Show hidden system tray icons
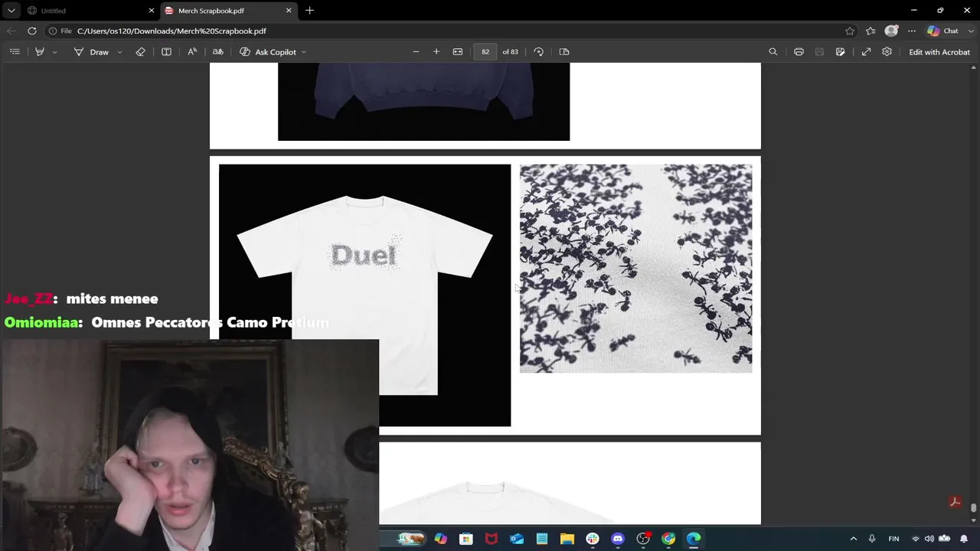This screenshot has width=980, height=551. tap(854, 539)
